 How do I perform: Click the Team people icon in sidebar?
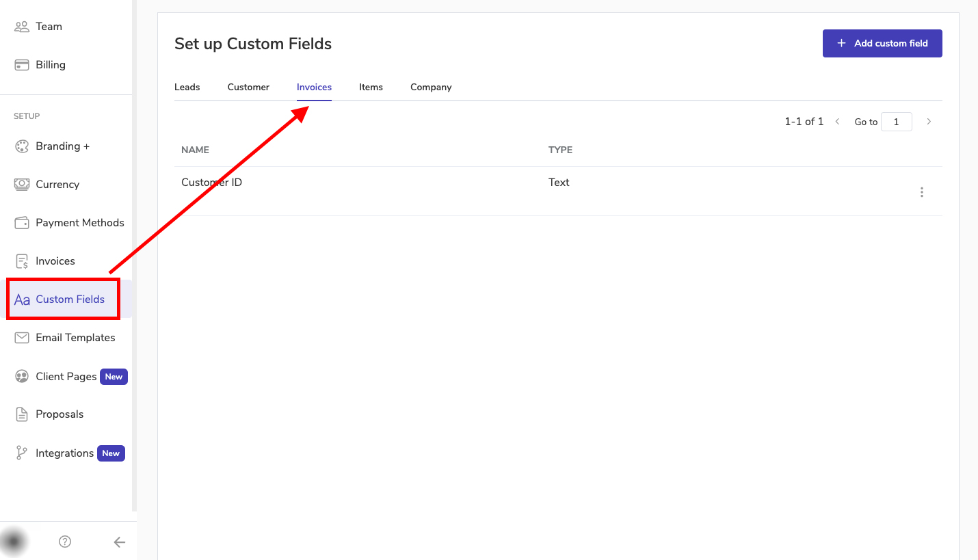coord(22,27)
